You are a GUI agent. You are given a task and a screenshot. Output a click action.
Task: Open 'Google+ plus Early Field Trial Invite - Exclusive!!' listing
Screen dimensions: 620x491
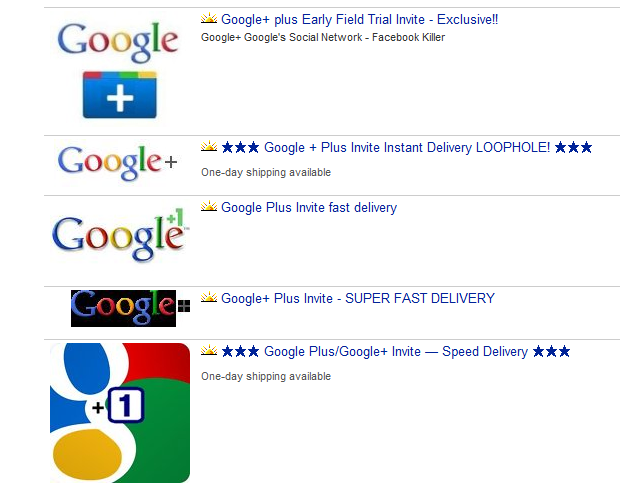[x=359, y=19]
